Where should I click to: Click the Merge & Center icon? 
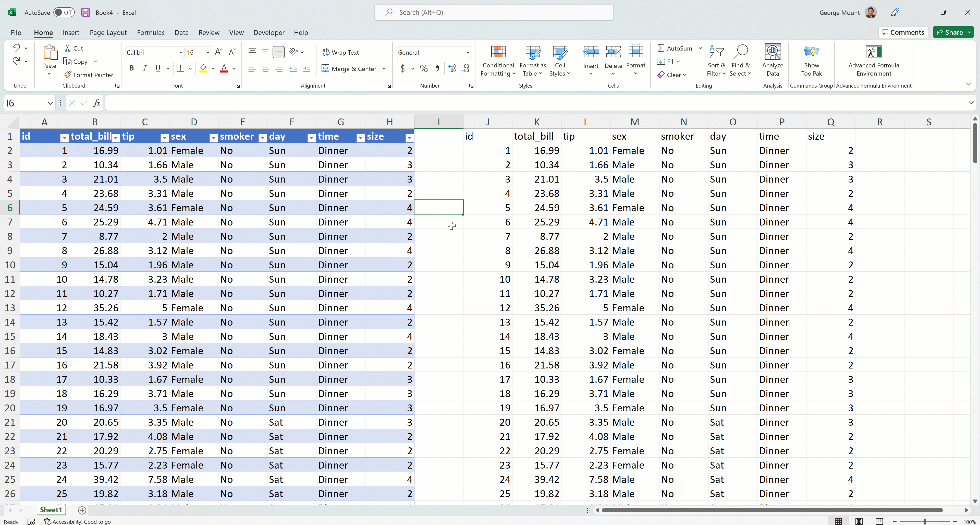coord(325,68)
